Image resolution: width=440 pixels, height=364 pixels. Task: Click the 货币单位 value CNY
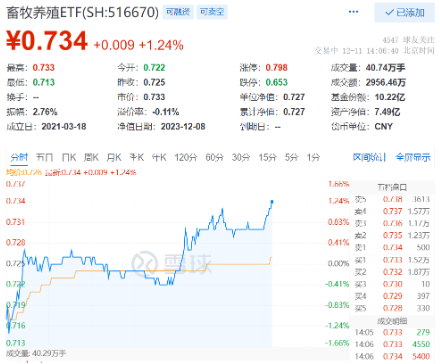tap(383, 127)
